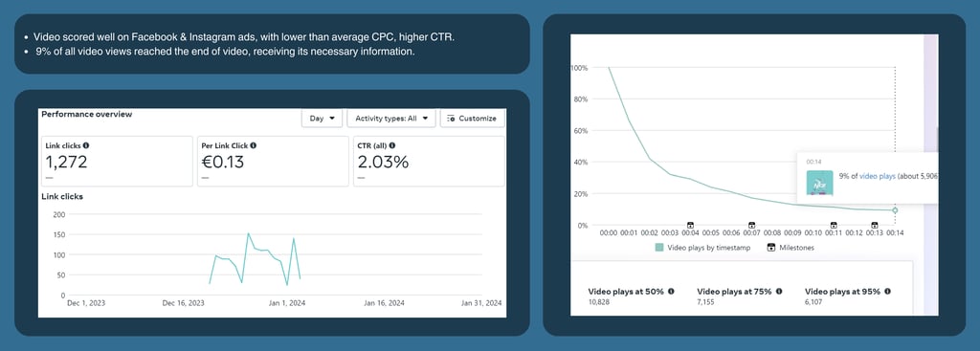Click the milestone marker at 00:13

[x=875, y=225]
